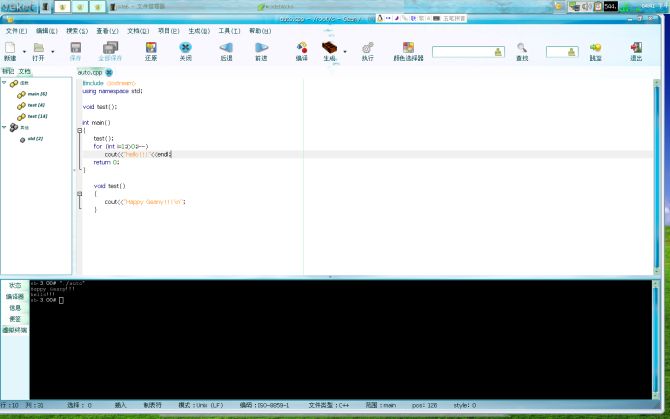
Task: Click the 'return 0;' code line
Action: pyautogui.click(x=106, y=162)
